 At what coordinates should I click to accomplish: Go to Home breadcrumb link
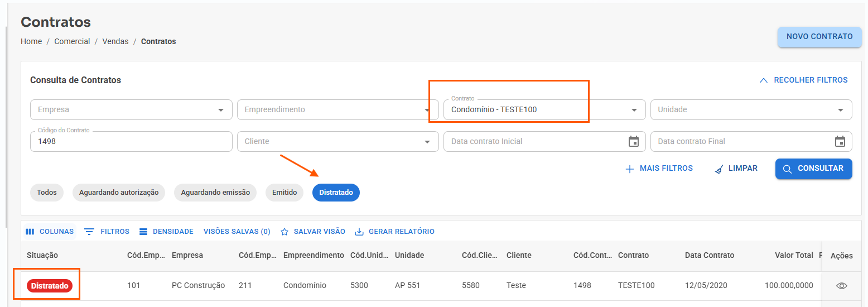[31, 41]
